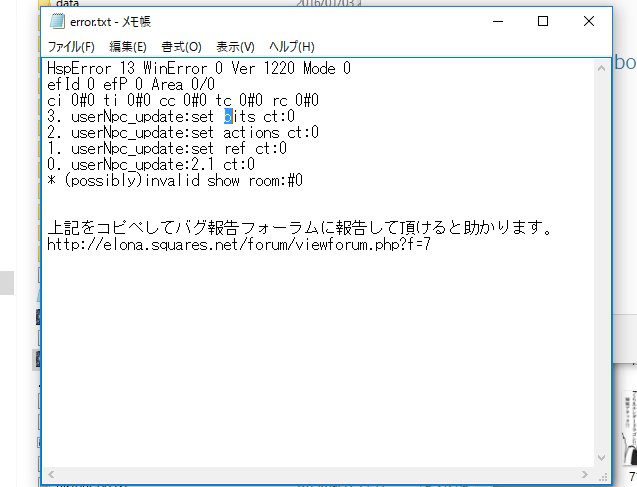The width and height of the screenshot is (637, 487).
Task: Click the line '0. userNpc_update:2.1 ct:0'
Action: pos(151,164)
